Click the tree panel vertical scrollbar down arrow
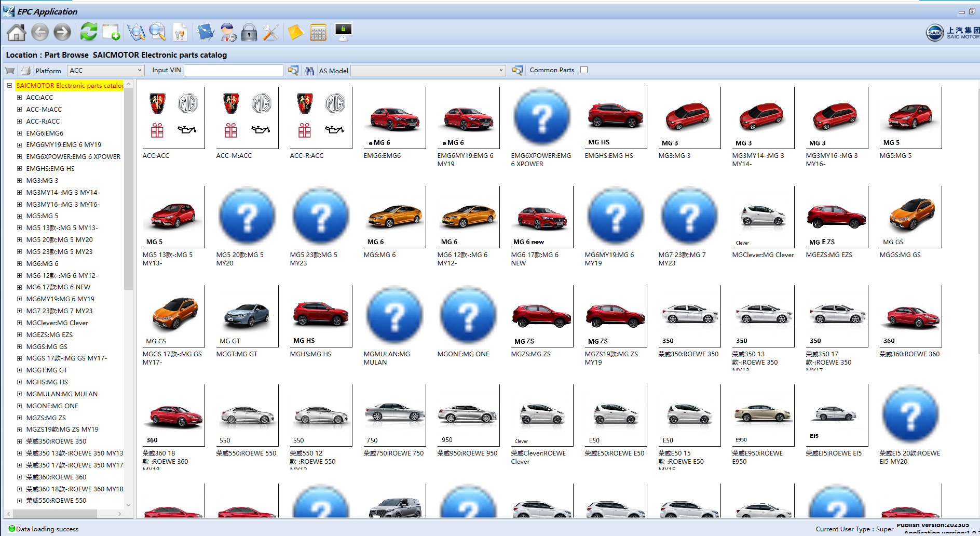The image size is (980, 536). click(x=128, y=504)
